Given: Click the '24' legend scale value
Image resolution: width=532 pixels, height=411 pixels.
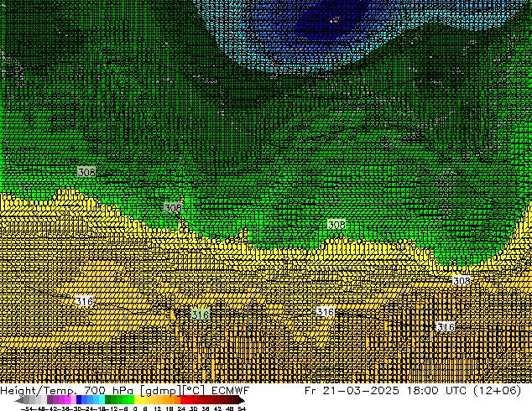Looking at the screenshot, I should pos(181,408).
